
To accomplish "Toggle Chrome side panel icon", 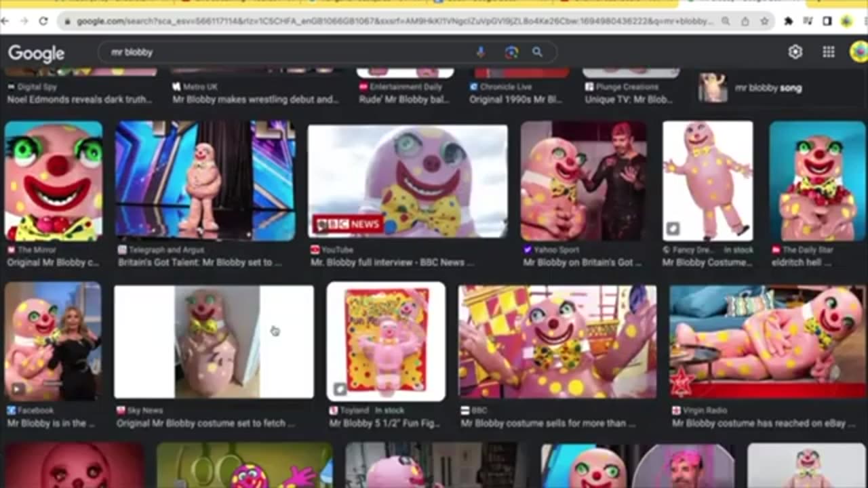I will pyautogui.click(x=827, y=21).
